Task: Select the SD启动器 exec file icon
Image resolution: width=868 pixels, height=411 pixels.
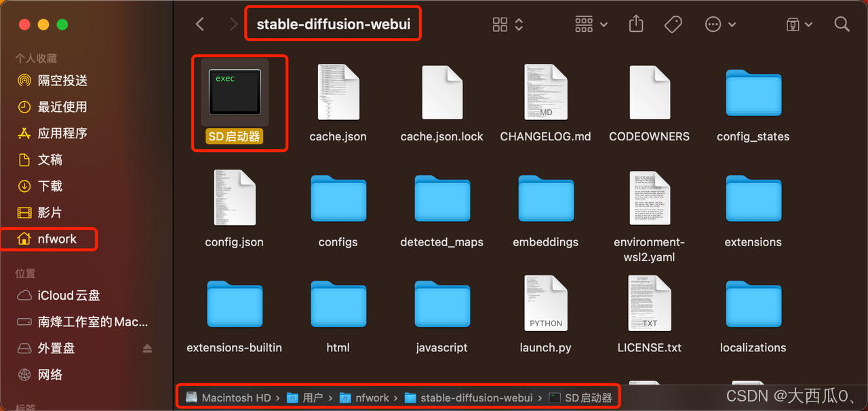Action: point(235,92)
